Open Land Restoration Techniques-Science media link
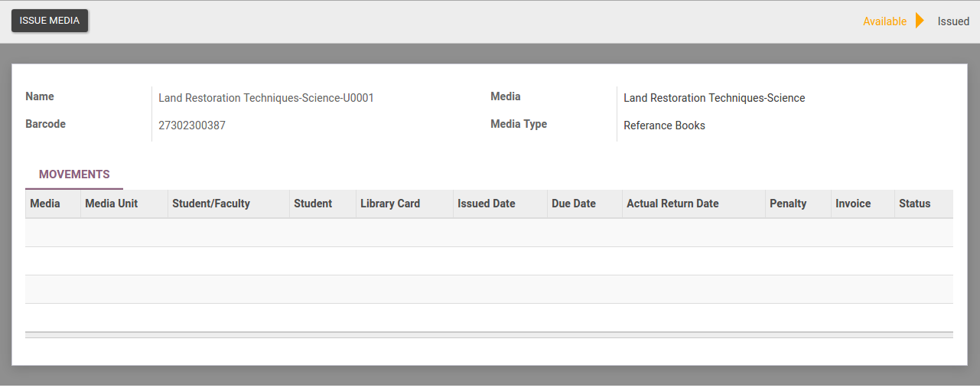This screenshot has height=391, width=980. 714,98
